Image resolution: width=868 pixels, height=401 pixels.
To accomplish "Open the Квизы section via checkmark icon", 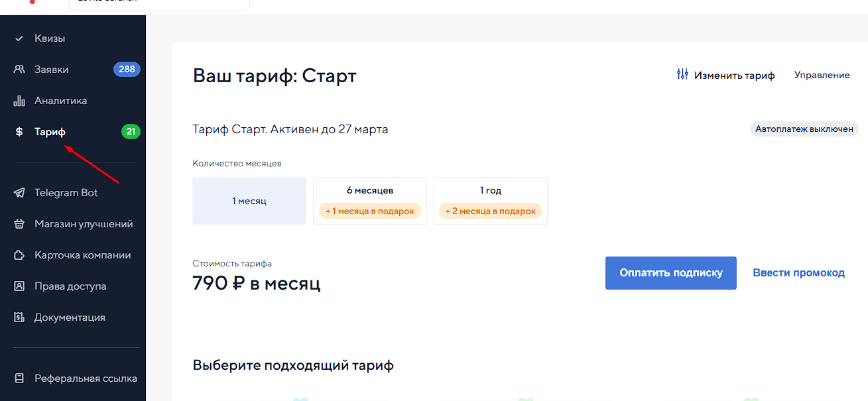I will (x=19, y=38).
